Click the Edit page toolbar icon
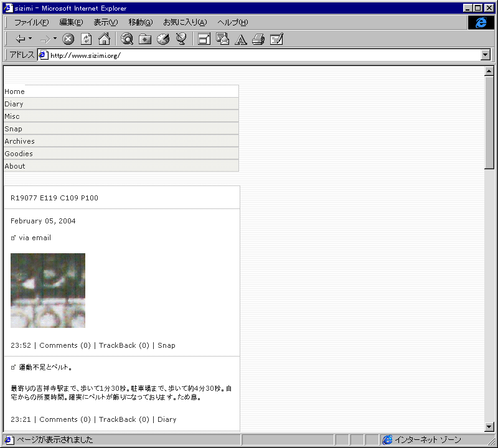Viewport: 498px width, 448px height. [x=276, y=39]
